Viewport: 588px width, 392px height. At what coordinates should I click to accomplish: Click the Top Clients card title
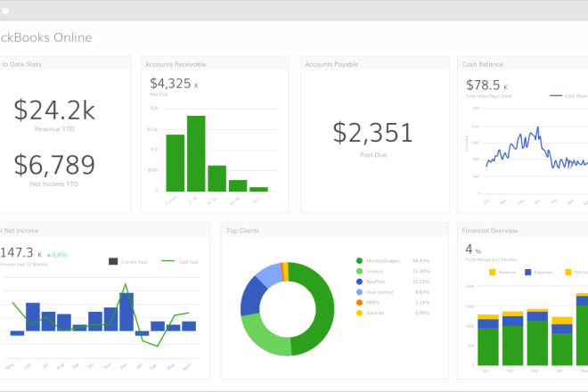coord(242,231)
